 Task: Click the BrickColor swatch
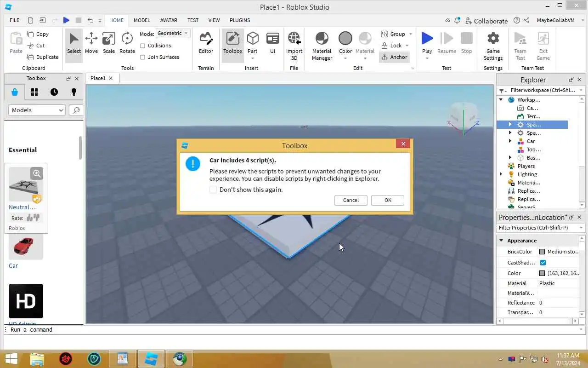(542, 252)
